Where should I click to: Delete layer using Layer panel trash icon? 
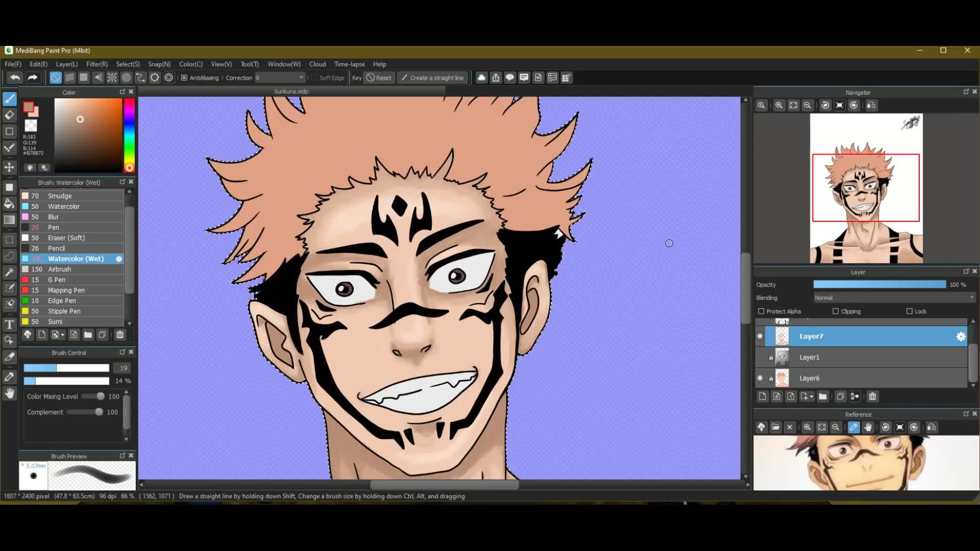point(872,396)
